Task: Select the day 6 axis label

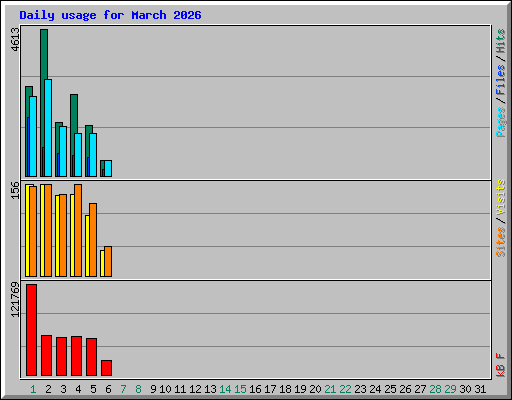Action: 108,389
